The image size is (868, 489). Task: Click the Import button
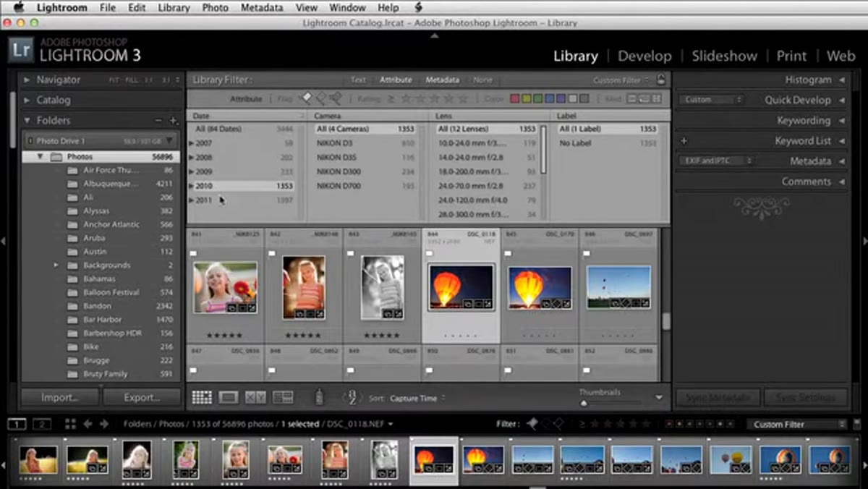(x=60, y=397)
